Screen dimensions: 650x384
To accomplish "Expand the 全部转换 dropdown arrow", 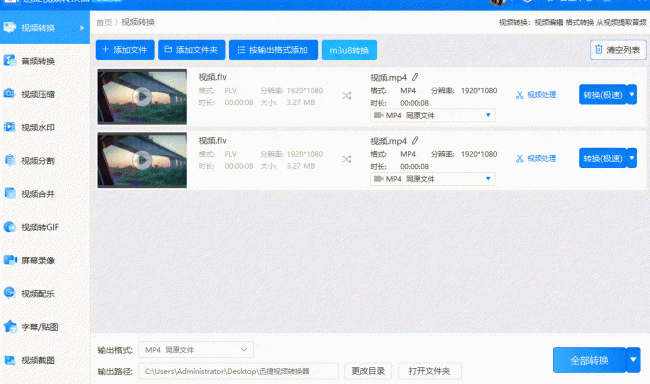I will click(x=633, y=360).
